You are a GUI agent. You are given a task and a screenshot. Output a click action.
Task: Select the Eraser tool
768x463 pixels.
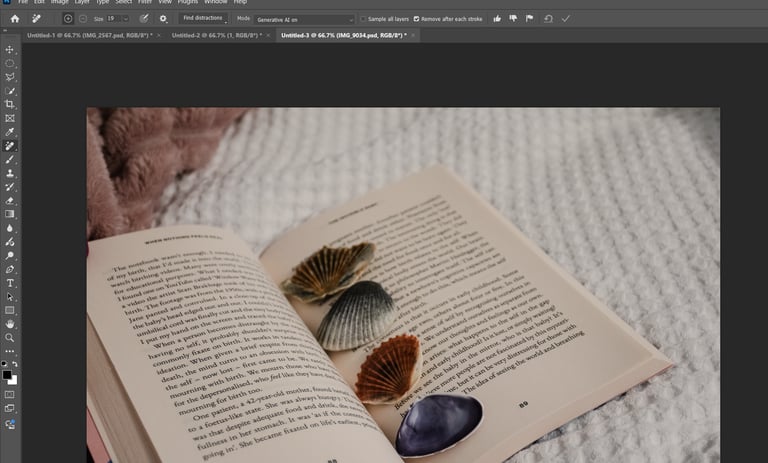click(9, 200)
